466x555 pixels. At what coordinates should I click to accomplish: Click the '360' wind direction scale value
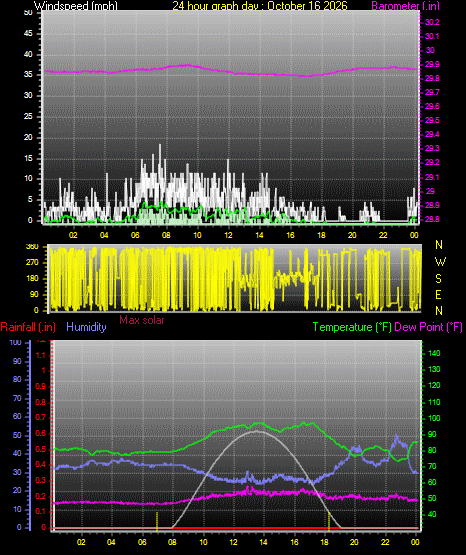pos(33,247)
